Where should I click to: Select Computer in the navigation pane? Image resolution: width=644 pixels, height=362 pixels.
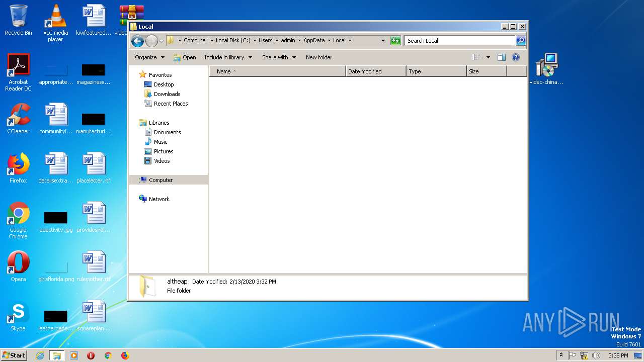(x=169, y=180)
